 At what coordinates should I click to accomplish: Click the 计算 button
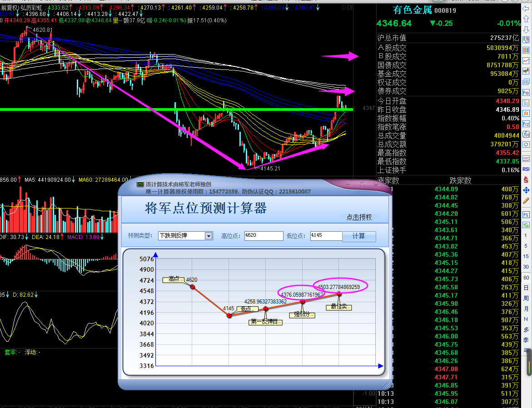click(358, 236)
